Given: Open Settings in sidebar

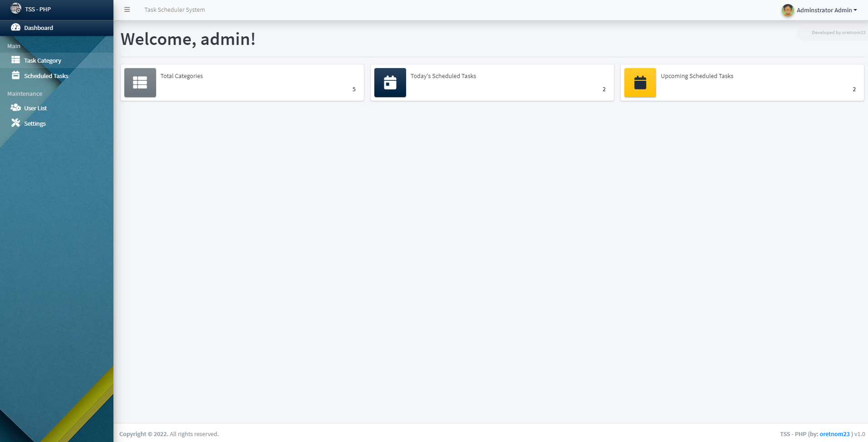Looking at the screenshot, I should click(57, 123).
